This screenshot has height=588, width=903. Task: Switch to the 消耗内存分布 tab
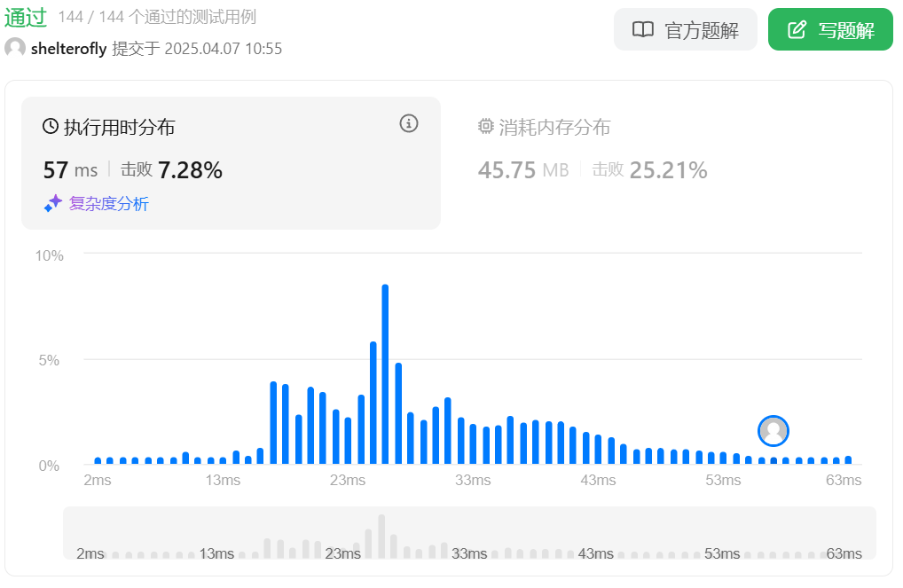(554, 127)
